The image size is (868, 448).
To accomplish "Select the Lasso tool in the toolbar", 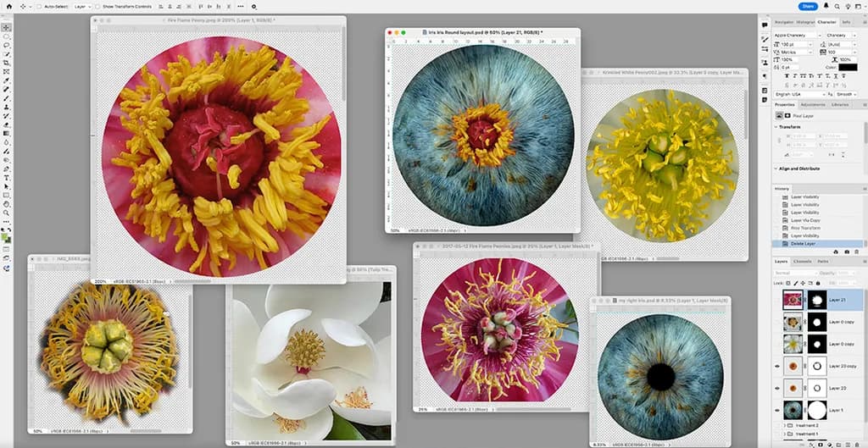I will [7, 46].
